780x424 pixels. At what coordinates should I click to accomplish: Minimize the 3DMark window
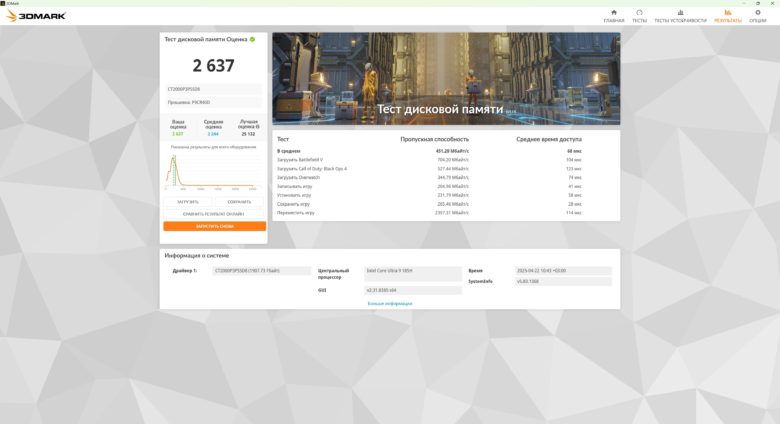[x=745, y=3]
